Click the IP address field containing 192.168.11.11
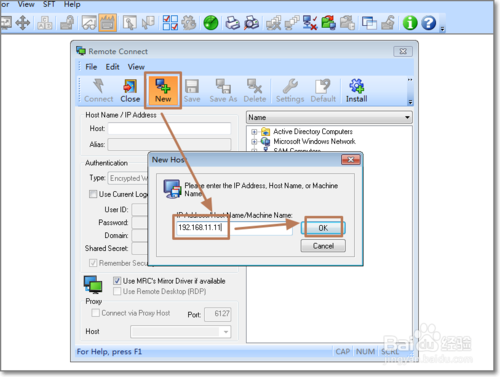This screenshot has width=500, height=377. (x=234, y=228)
